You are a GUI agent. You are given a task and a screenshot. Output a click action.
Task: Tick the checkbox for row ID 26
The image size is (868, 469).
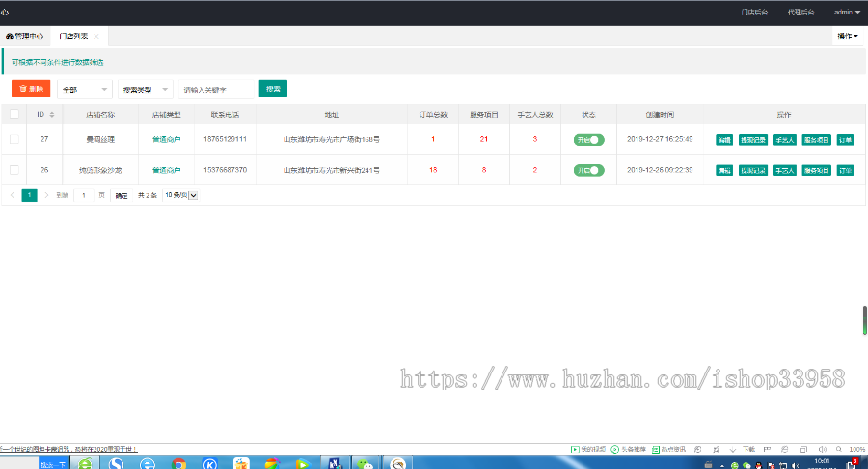pyautogui.click(x=14, y=170)
